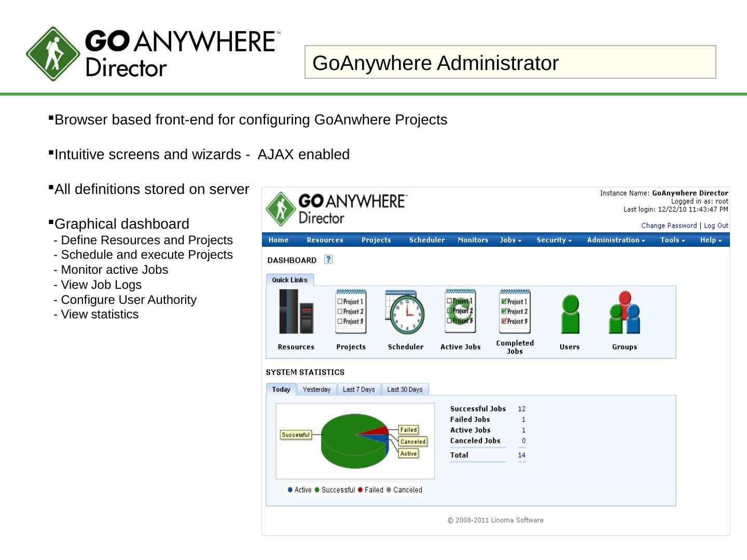This screenshot has height=560, width=747.
Task: Click the 'SYSTEM STATISTICS' heading
Action: click(305, 372)
